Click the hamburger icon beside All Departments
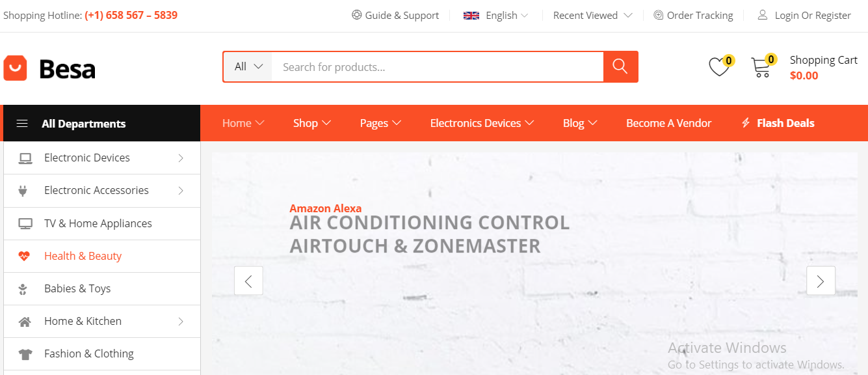Viewport: 868px width, 375px height. [22, 123]
